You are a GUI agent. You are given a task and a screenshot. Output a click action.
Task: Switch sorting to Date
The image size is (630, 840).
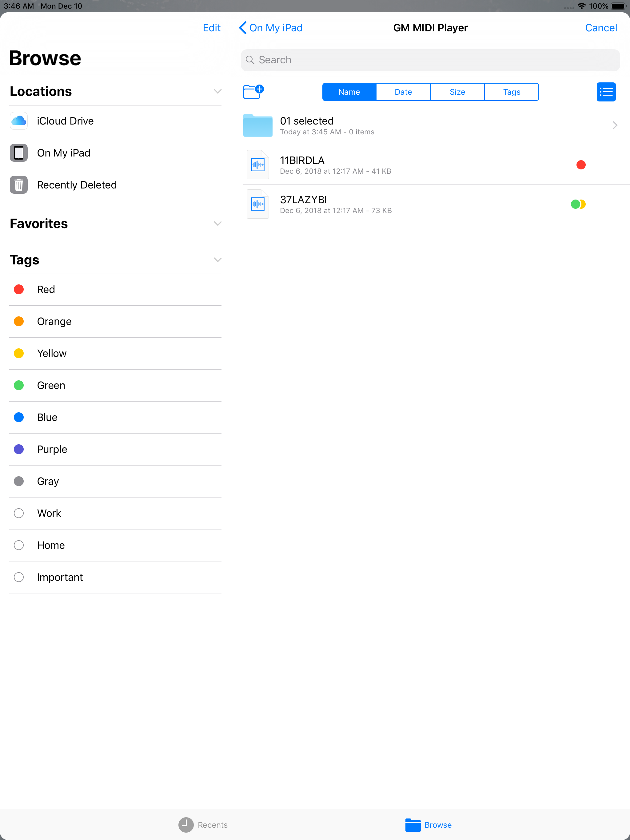click(403, 92)
